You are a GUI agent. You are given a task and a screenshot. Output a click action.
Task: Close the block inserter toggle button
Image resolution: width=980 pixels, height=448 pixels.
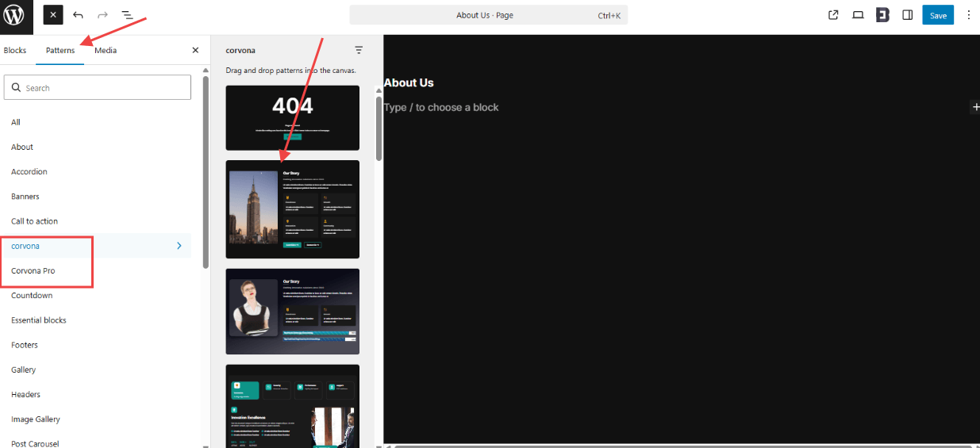52,15
